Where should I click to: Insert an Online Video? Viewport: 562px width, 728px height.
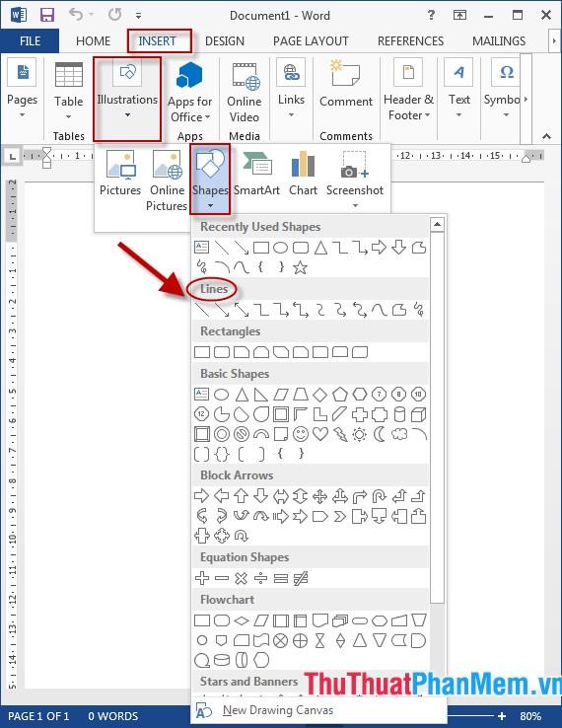pyautogui.click(x=245, y=93)
